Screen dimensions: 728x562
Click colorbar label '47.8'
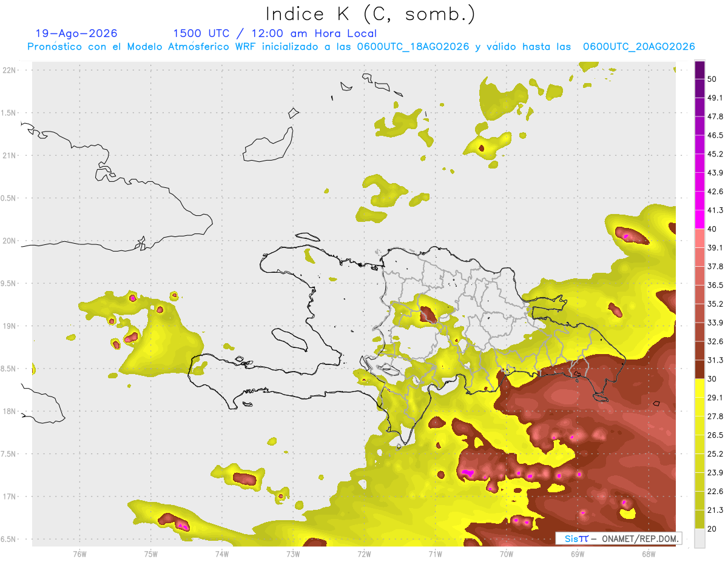[x=715, y=116]
